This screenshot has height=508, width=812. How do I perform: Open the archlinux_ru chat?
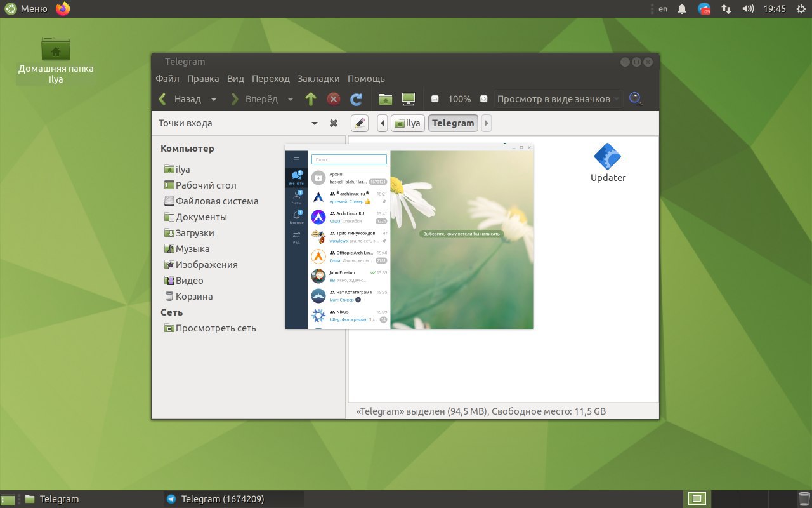click(349, 197)
